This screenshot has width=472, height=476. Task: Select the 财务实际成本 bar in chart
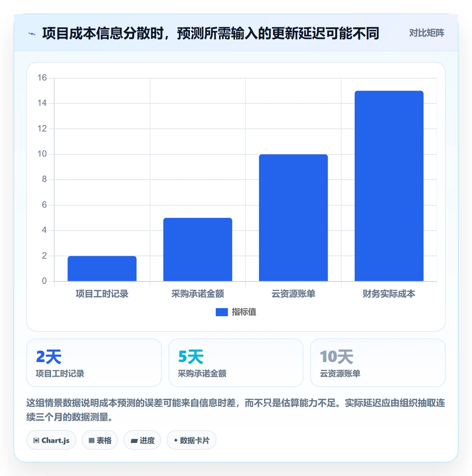[389, 186]
